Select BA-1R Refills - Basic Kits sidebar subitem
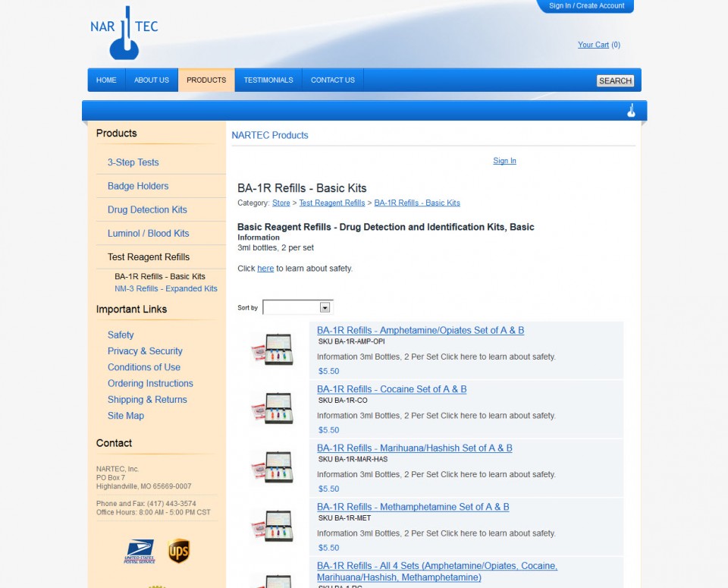The height and width of the screenshot is (588, 728). click(160, 276)
